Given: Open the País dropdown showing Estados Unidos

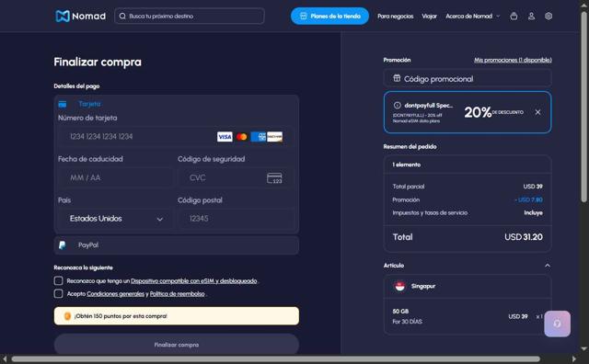Looking at the screenshot, I should click(116, 219).
